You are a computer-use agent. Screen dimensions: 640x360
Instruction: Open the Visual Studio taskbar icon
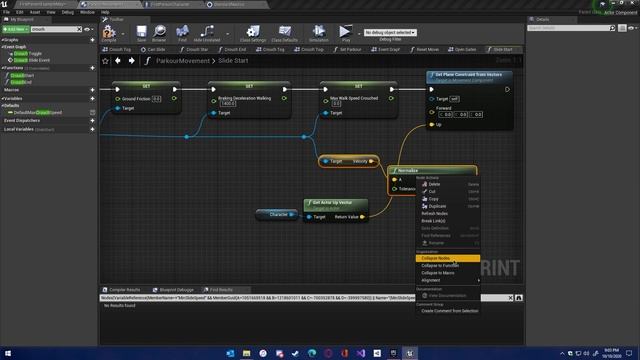[x=361, y=353]
